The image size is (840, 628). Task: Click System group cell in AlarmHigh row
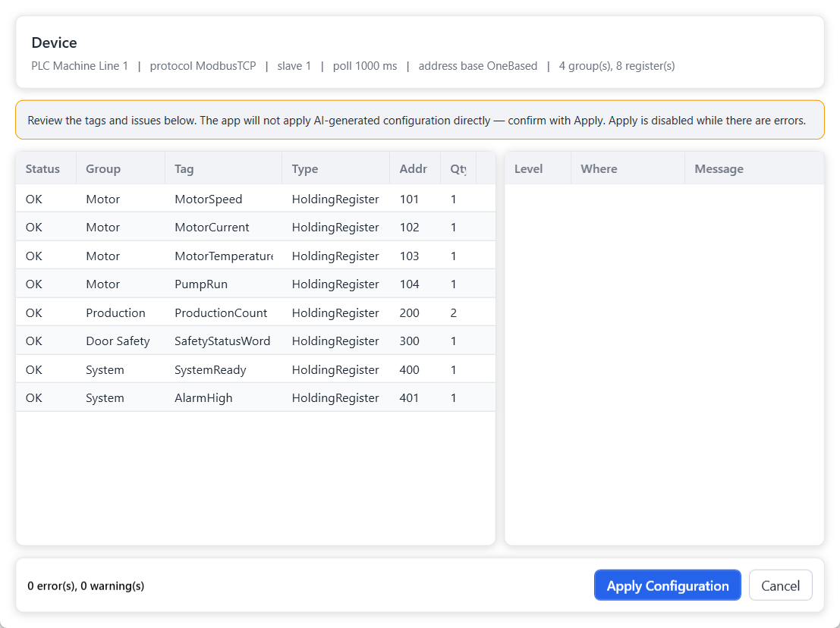coord(121,397)
